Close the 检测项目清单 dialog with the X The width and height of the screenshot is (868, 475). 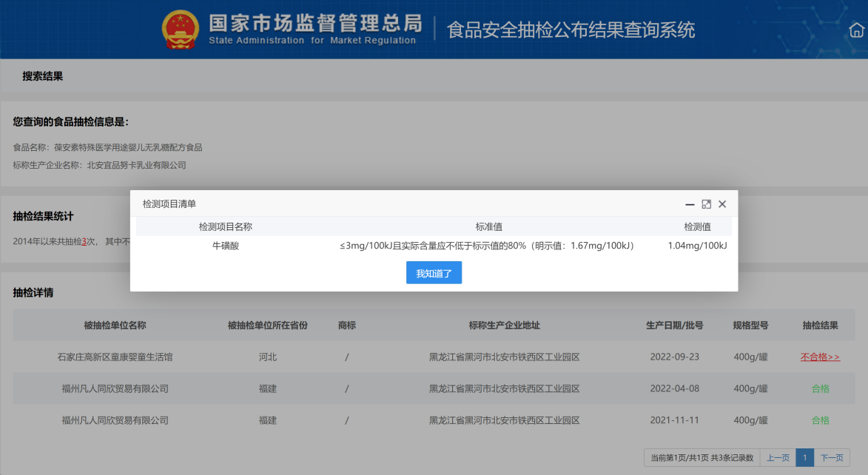click(x=722, y=204)
